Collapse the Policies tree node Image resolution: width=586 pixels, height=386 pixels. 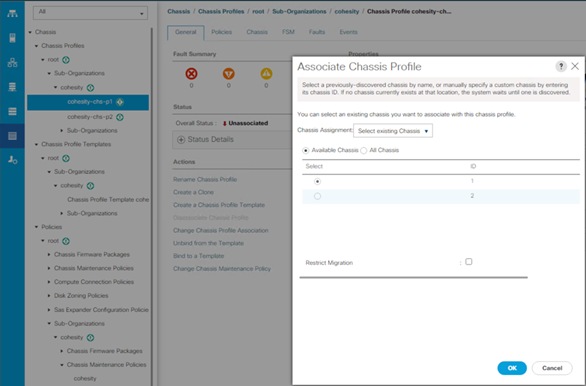tap(37, 227)
